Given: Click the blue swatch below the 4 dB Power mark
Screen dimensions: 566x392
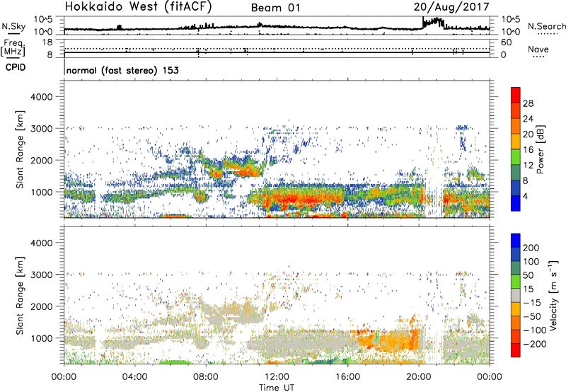Looking at the screenshot, I should click(516, 203).
